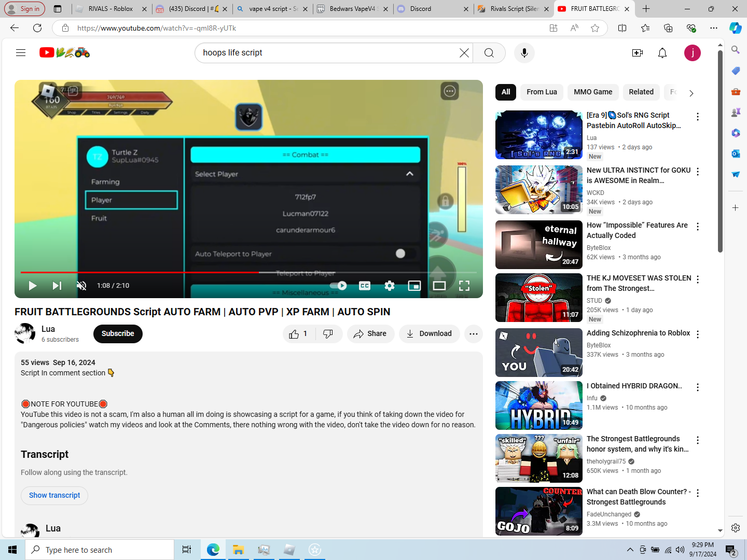
Task: Open Sol's RNG Script video thumbnail
Action: coord(539,135)
